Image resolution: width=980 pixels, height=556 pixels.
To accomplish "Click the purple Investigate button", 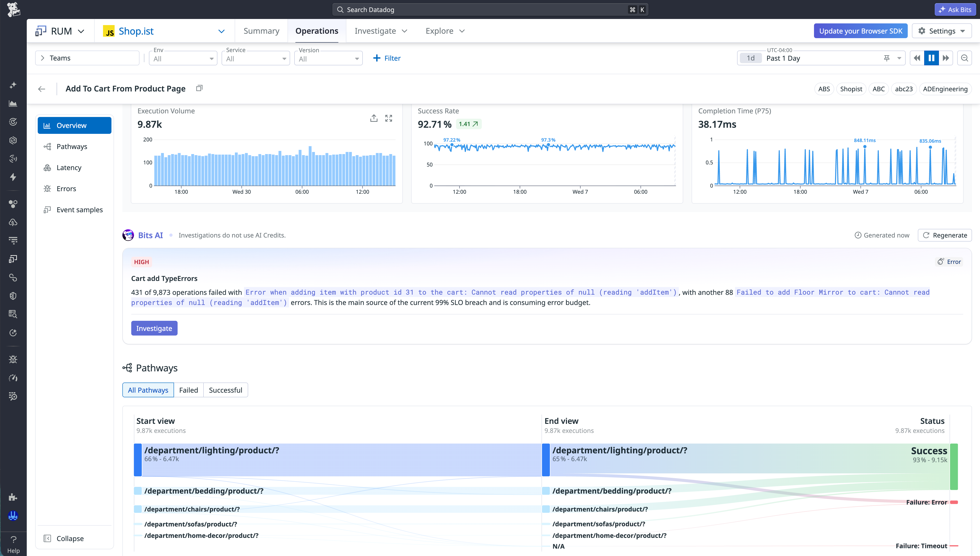I will [x=154, y=328].
